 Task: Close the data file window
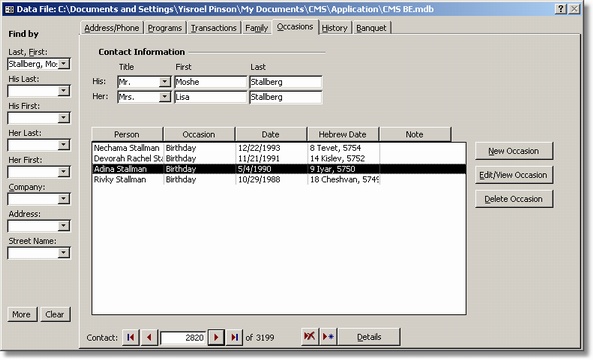(x=574, y=9)
